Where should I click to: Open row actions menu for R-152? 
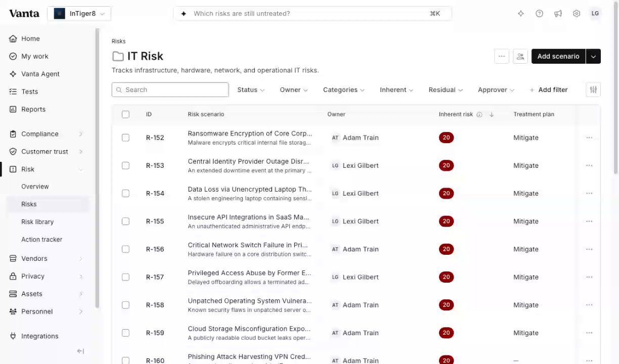point(589,138)
